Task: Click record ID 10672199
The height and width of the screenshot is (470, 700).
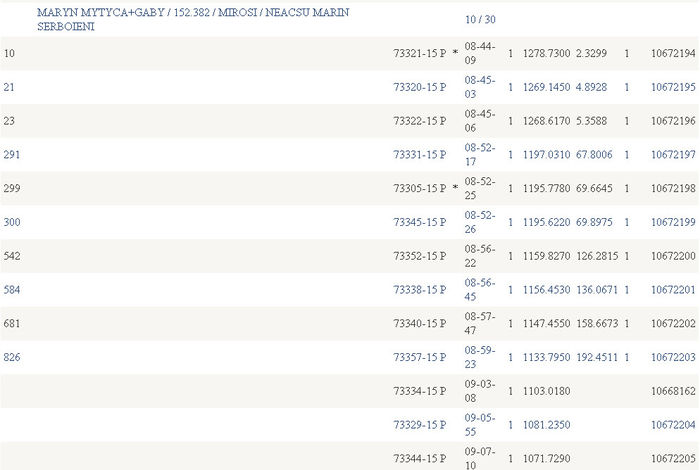Action: point(672,222)
